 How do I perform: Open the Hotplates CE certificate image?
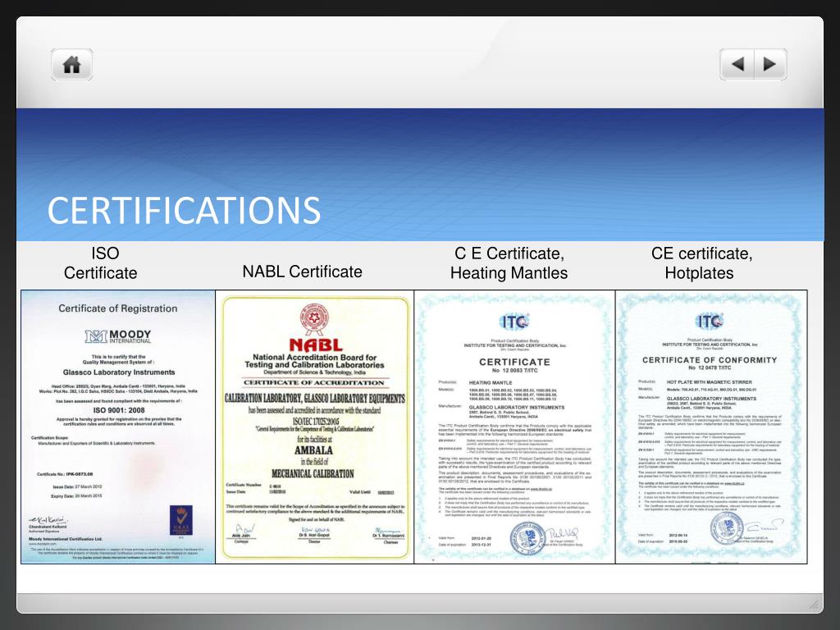point(711,427)
